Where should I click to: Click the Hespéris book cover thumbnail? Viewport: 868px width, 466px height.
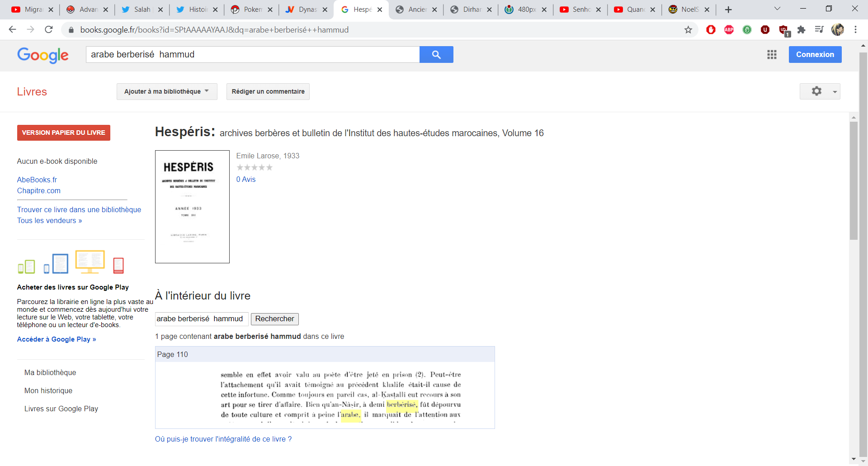pos(192,207)
